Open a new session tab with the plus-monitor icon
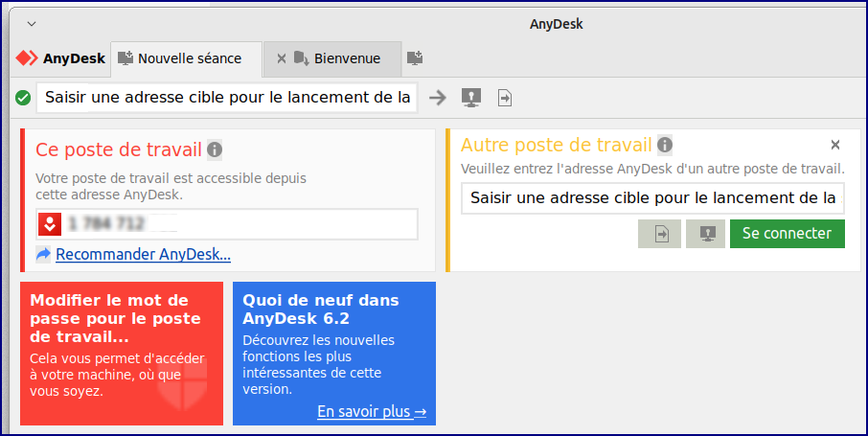 coord(415,58)
